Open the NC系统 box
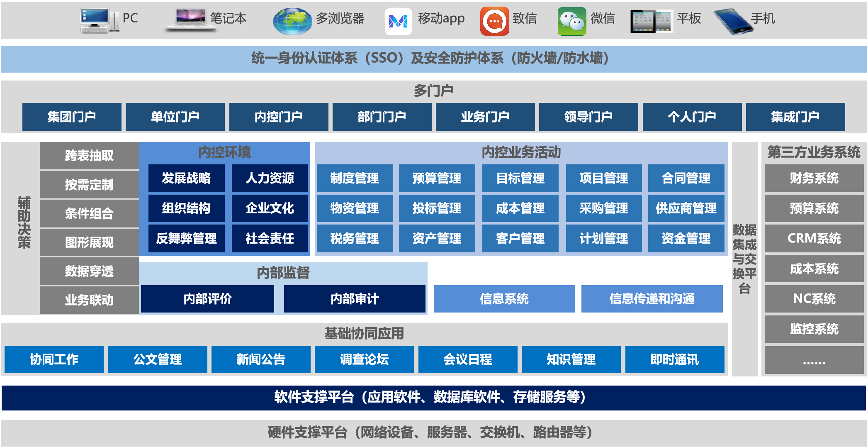Viewport: 868px width, 447px height. [x=815, y=299]
